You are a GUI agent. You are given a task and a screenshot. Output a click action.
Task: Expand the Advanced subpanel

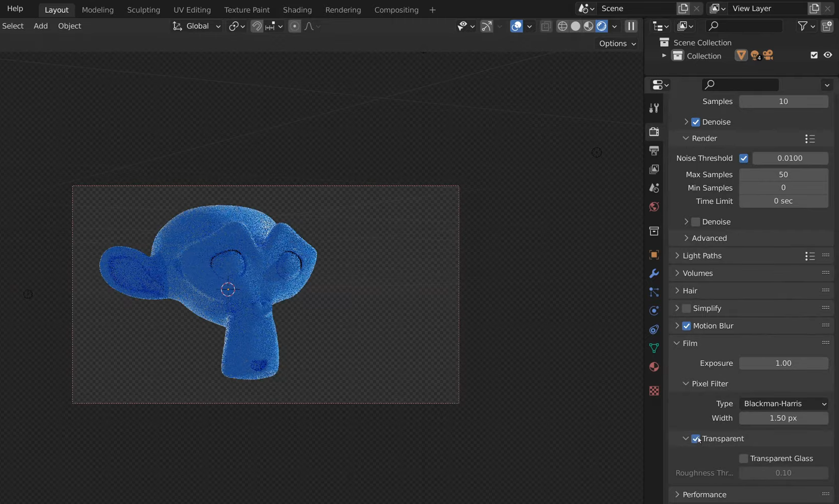pos(709,238)
